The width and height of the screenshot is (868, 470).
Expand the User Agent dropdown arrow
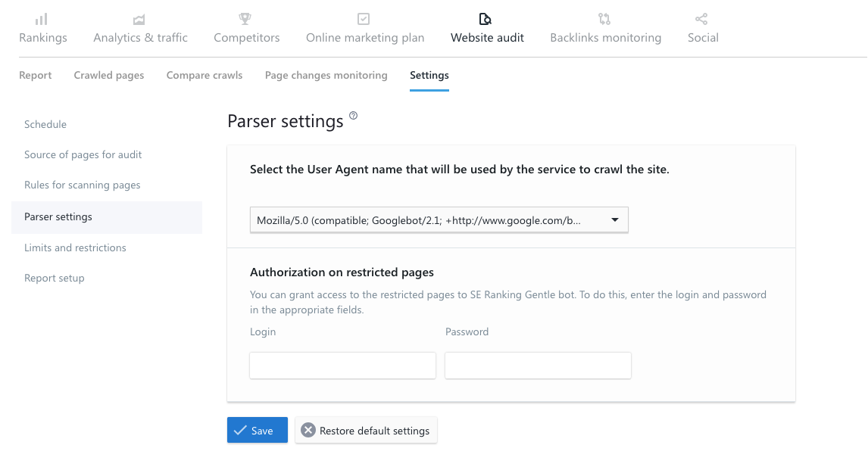[614, 220]
